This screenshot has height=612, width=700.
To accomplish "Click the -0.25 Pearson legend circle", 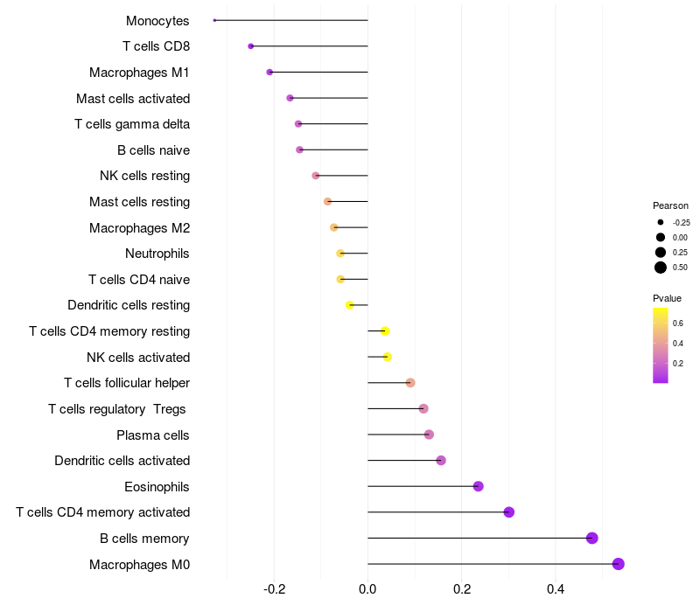I will (661, 222).
